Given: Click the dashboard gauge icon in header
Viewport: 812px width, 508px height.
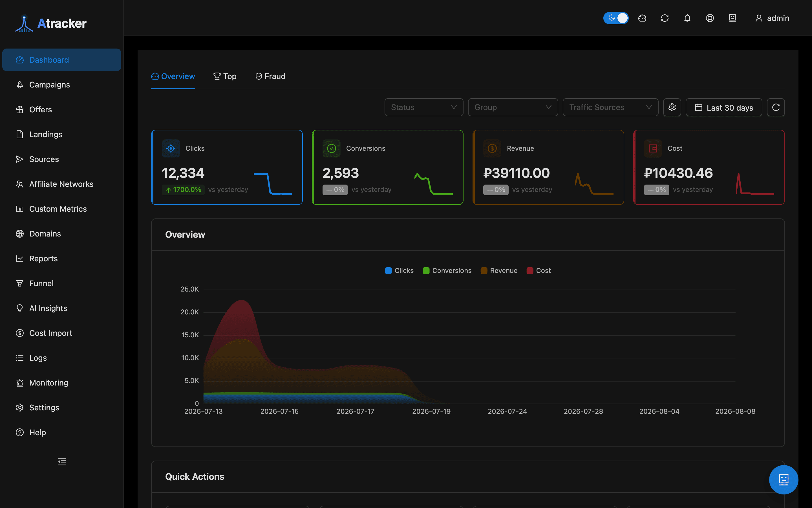Looking at the screenshot, I should click(x=642, y=18).
